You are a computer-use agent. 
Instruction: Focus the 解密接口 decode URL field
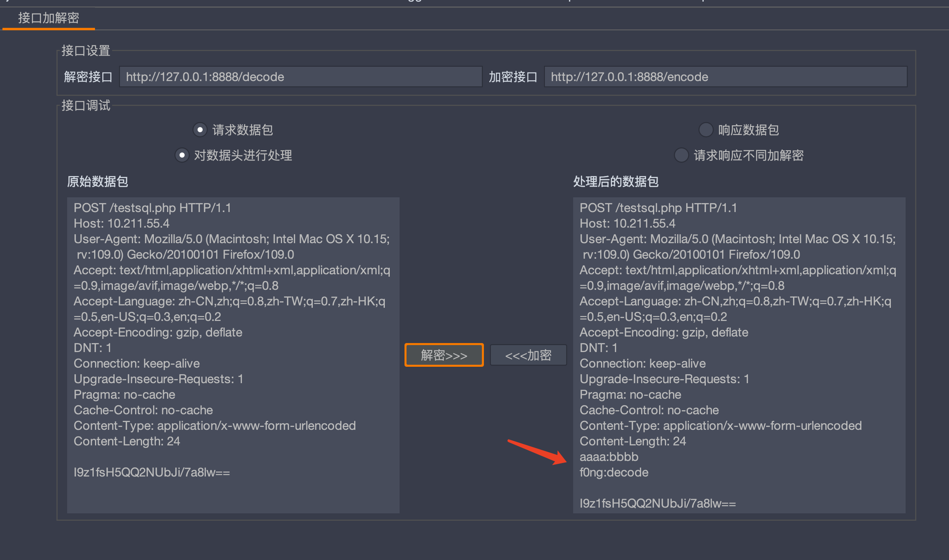click(301, 77)
